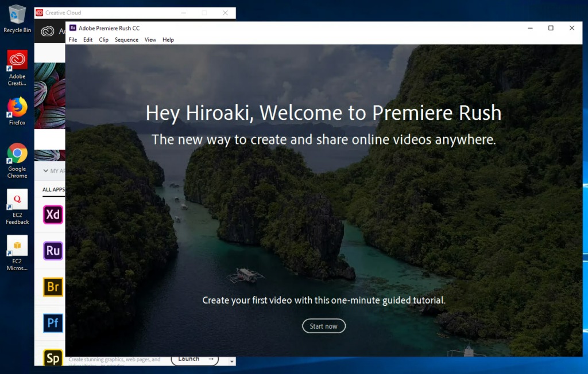This screenshot has height=374, width=588.
Task: Select the ALL APPS tab in Creative Cloud
Action: click(53, 190)
